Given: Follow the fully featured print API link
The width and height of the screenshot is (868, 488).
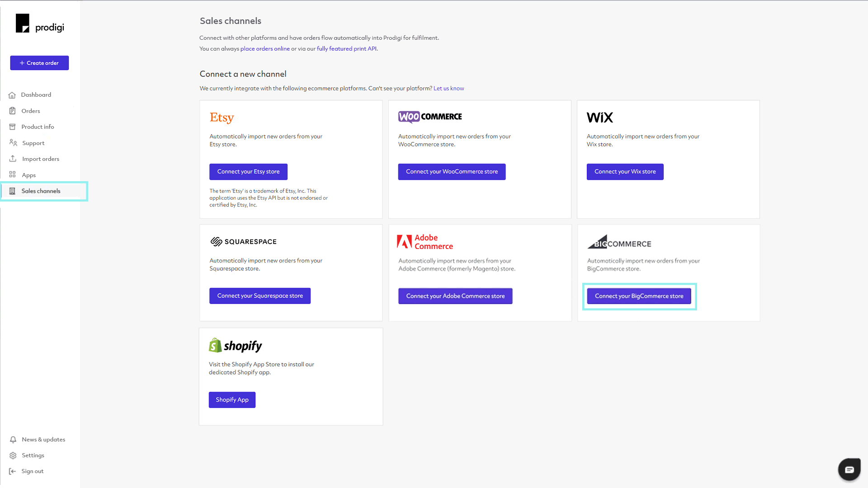Looking at the screenshot, I should point(347,48).
